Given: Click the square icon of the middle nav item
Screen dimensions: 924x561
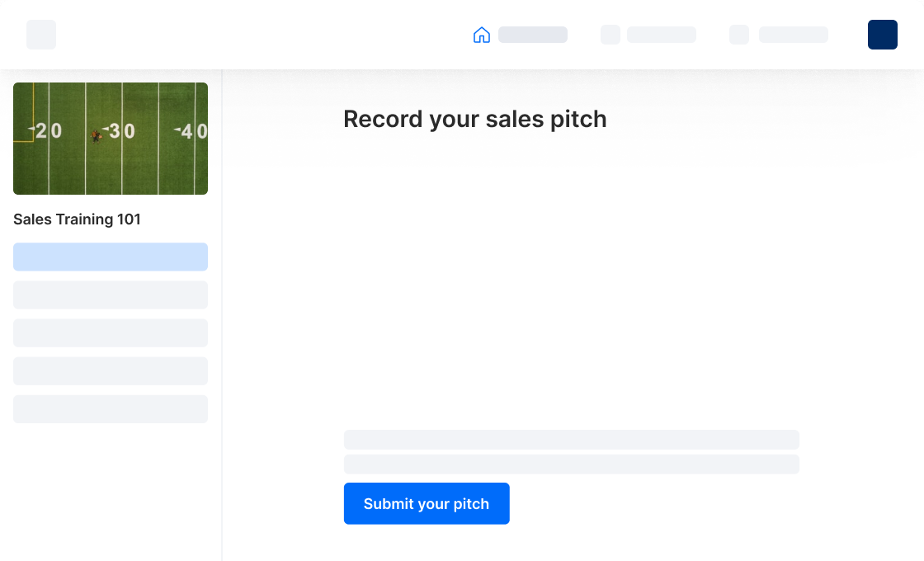Looking at the screenshot, I should [610, 35].
